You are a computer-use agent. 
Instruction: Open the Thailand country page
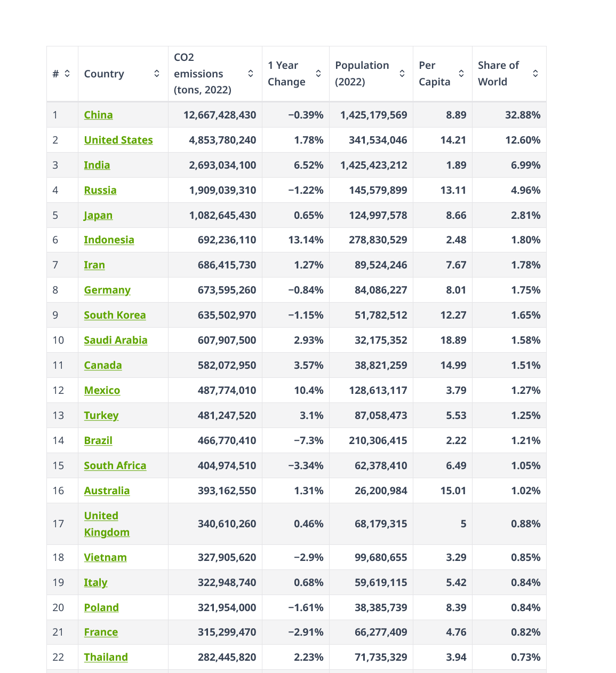pyautogui.click(x=106, y=657)
